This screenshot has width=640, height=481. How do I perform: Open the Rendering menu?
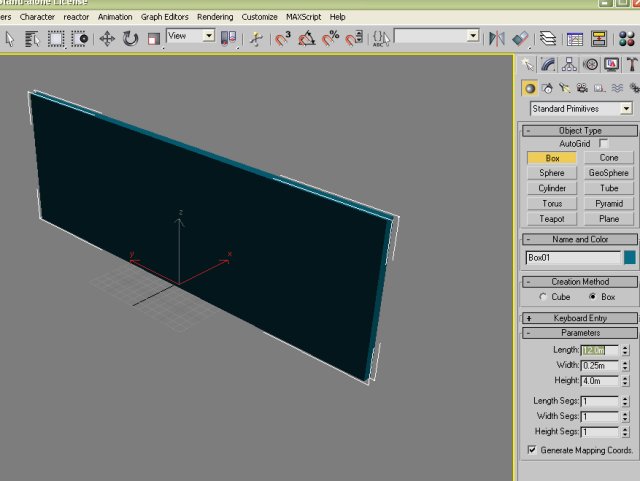click(x=215, y=17)
